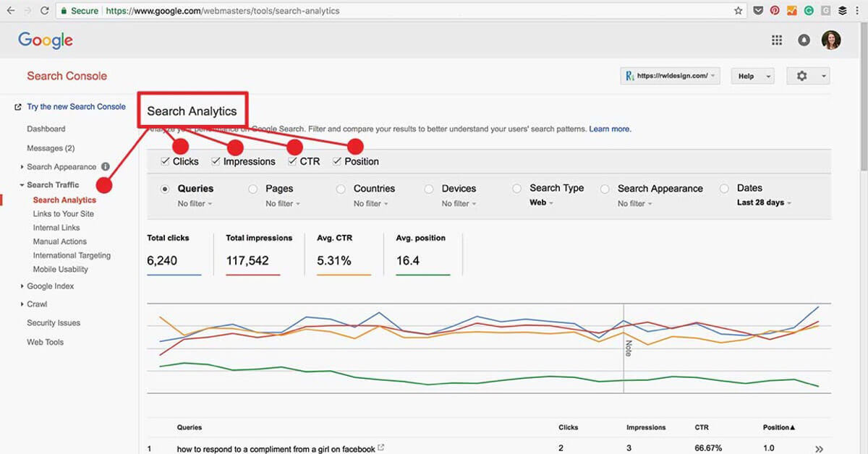Image resolution: width=868 pixels, height=454 pixels.
Task: Click the red Search Console heading
Action: (67, 76)
